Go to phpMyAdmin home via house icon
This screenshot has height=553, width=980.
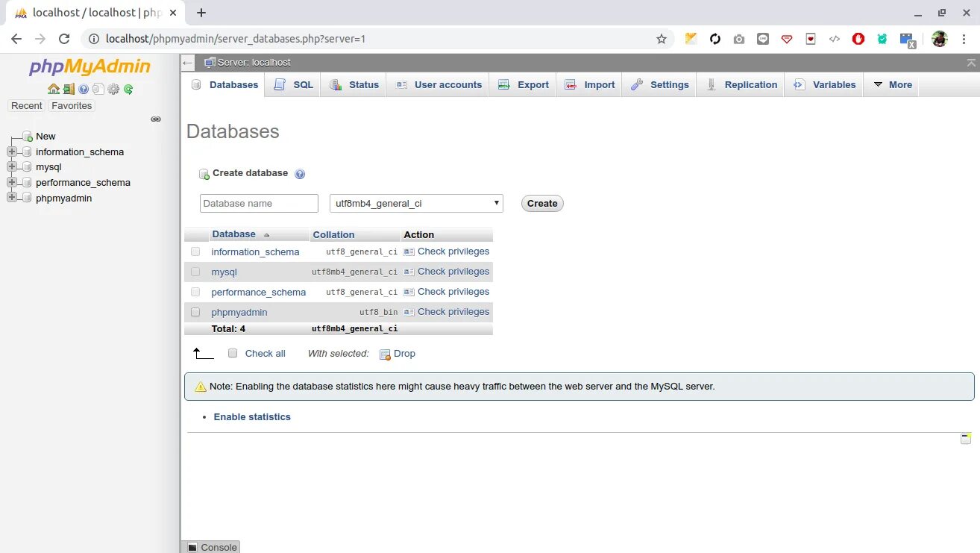pyautogui.click(x=54, y=89)
